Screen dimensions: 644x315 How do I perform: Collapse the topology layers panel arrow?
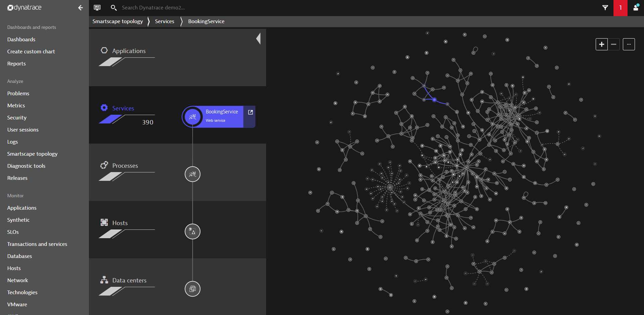click(258, 39)
